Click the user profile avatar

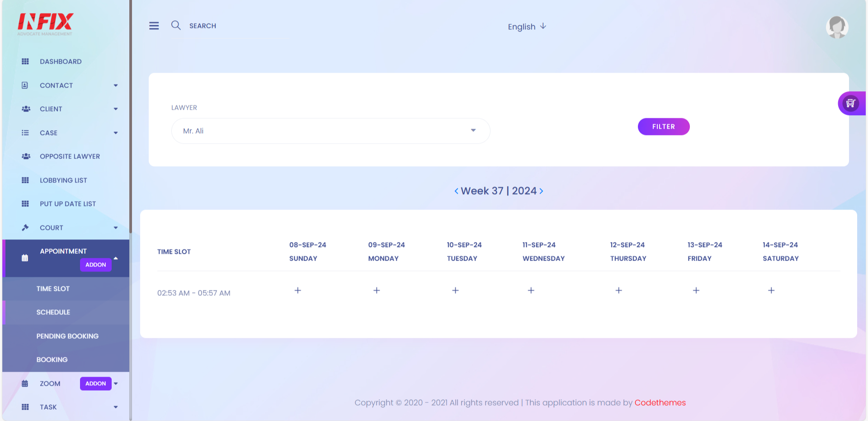837,27
